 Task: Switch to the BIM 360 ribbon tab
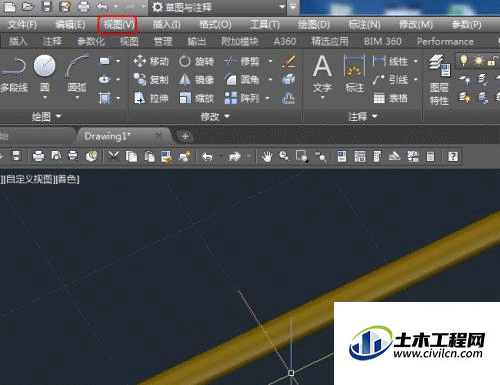click(x=383, y=42)
